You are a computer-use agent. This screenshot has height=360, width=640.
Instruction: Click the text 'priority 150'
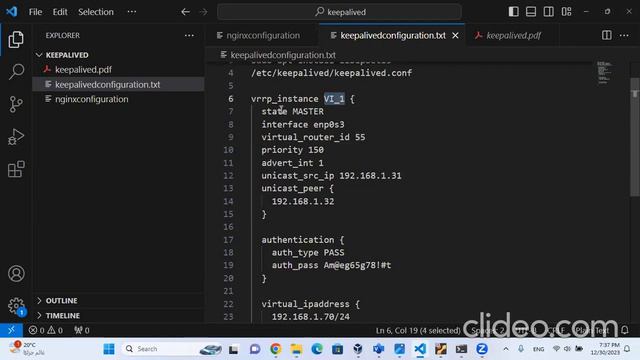click(292, 150)
